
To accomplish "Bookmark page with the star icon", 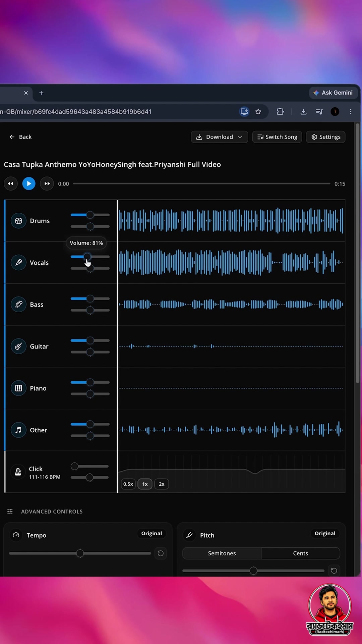I will tap(258, 112).
